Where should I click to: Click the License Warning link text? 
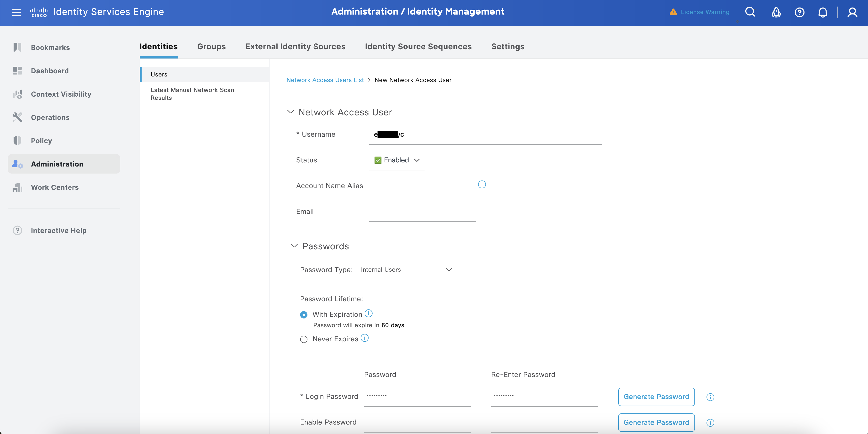pos(705,12)
